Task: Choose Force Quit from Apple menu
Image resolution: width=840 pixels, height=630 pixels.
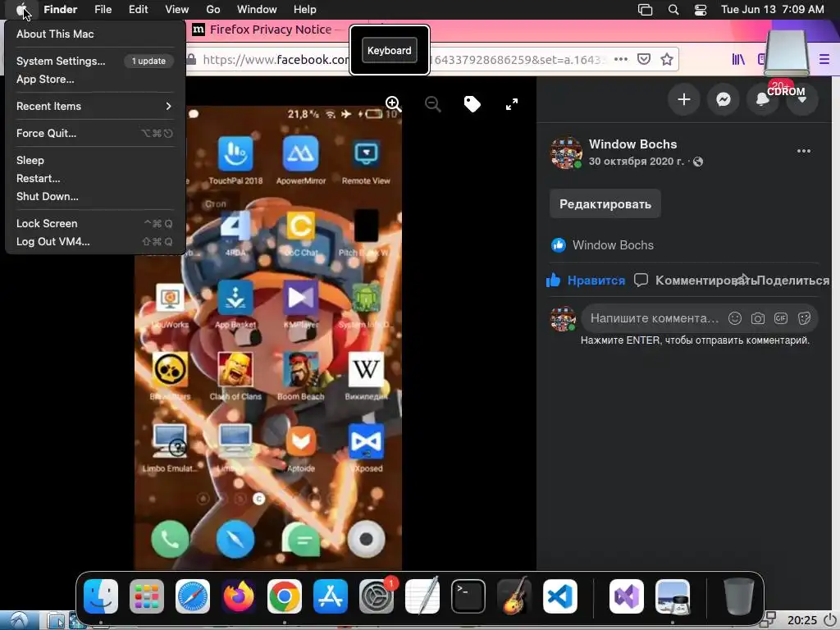Action: 94,134
